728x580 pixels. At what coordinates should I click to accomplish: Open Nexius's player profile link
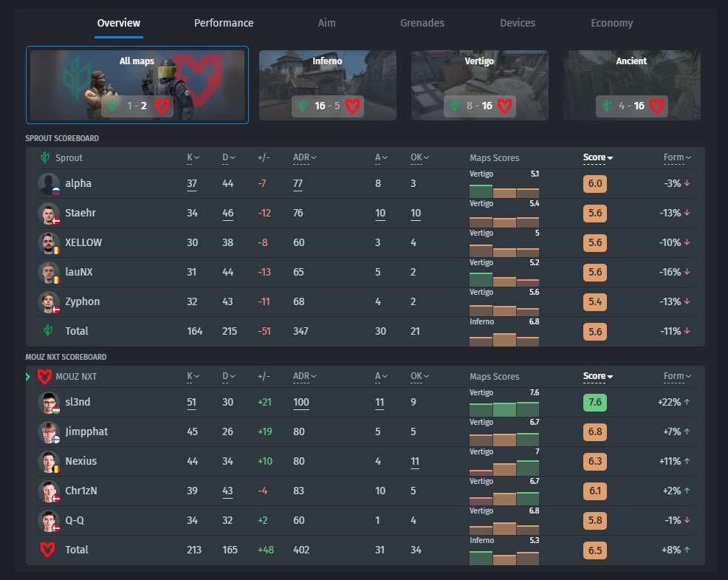81,461
